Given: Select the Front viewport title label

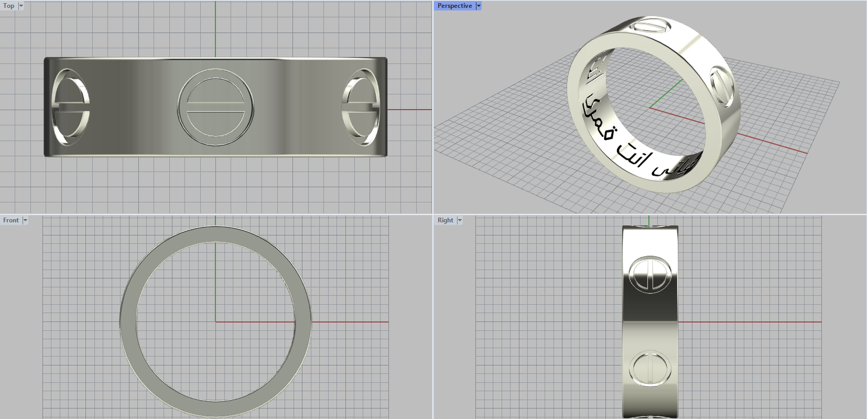Looking at the screenshot, I should 11,220.
